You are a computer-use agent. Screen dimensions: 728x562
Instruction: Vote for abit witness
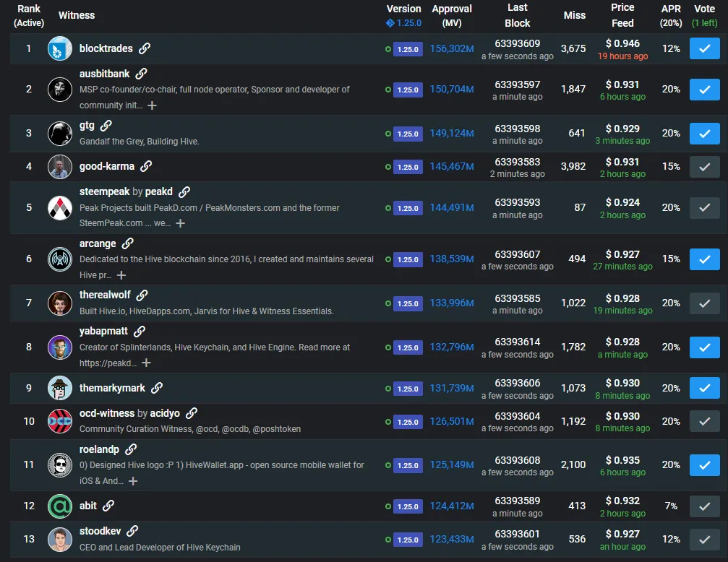pos(704,506)
